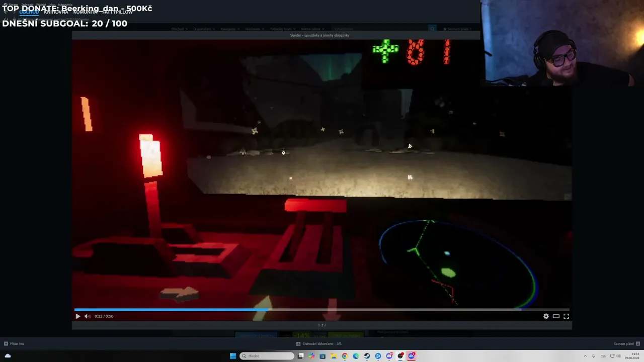Screen dimensions: 644x362
Task: Play the Sender trailer video
Action: (77, 316)
